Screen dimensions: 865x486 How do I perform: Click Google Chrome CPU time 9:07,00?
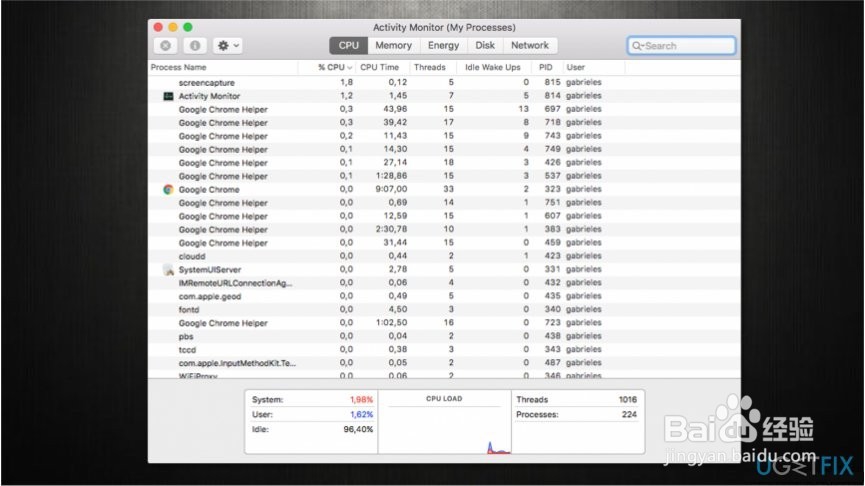pyautogui.click(x=391, y=189)
